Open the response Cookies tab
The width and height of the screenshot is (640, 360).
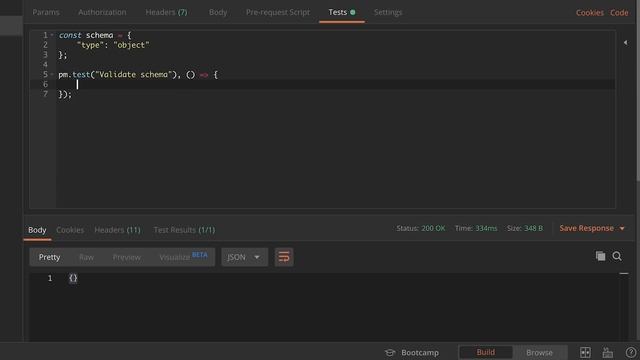pos(70,230)
